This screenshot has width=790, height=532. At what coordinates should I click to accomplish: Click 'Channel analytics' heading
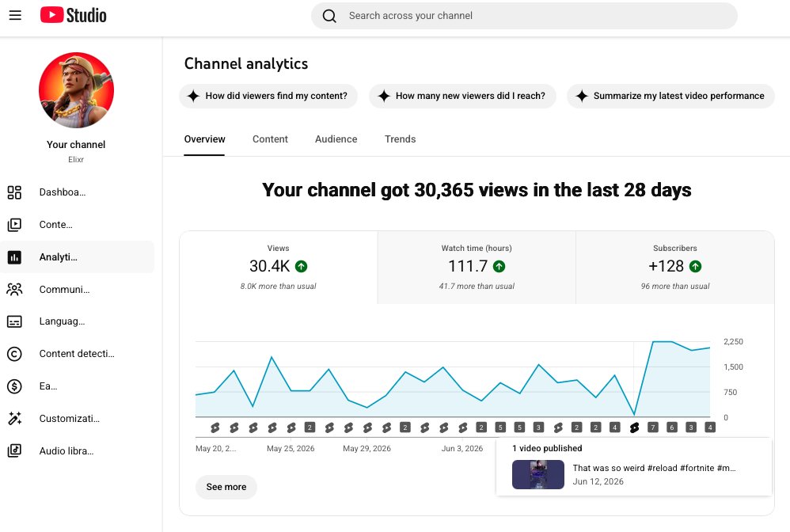246,63
